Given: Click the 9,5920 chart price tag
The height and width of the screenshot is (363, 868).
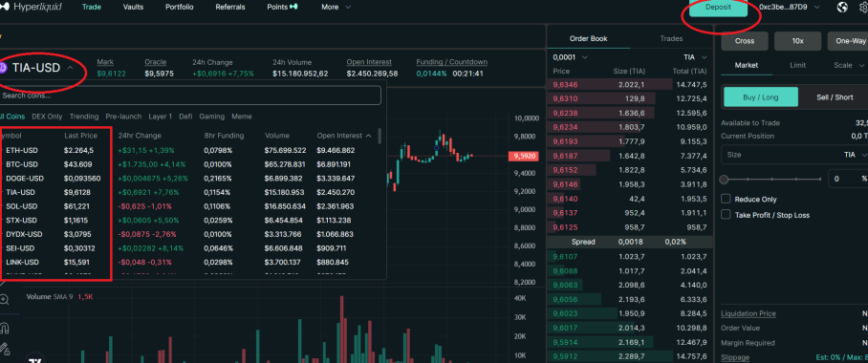Looking at the screenshot, I should tap(523, 156).
